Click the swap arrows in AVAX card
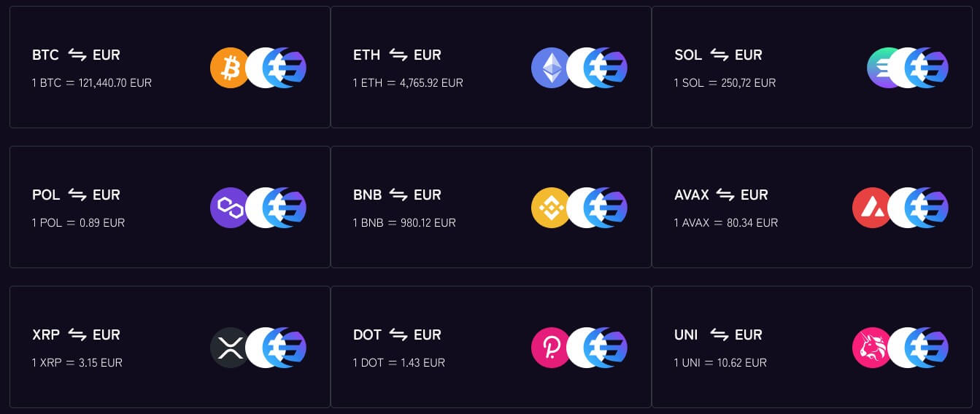 pos(725,195)
